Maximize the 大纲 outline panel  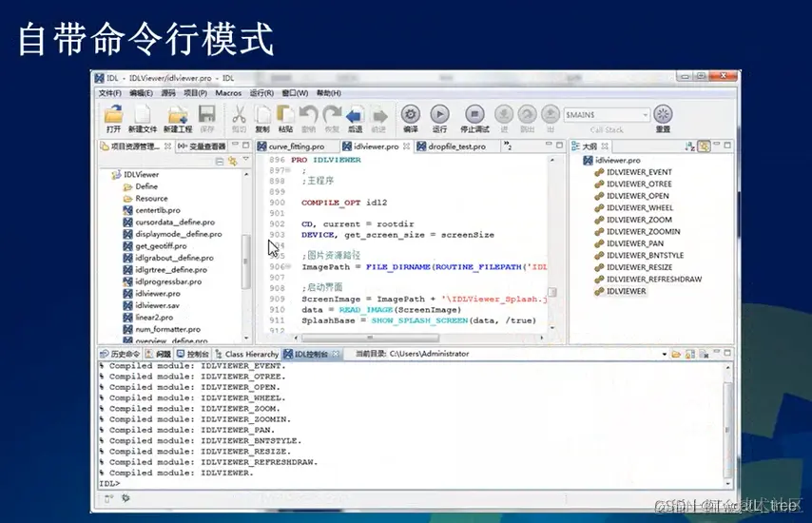click(x=727, y=146)
